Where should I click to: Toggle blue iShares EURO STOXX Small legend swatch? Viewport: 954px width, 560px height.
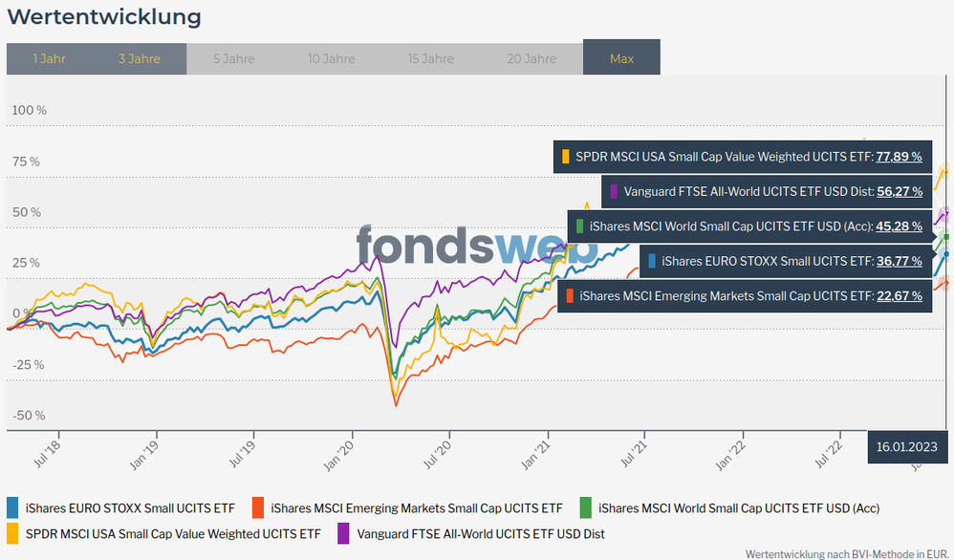coord(12,507)
